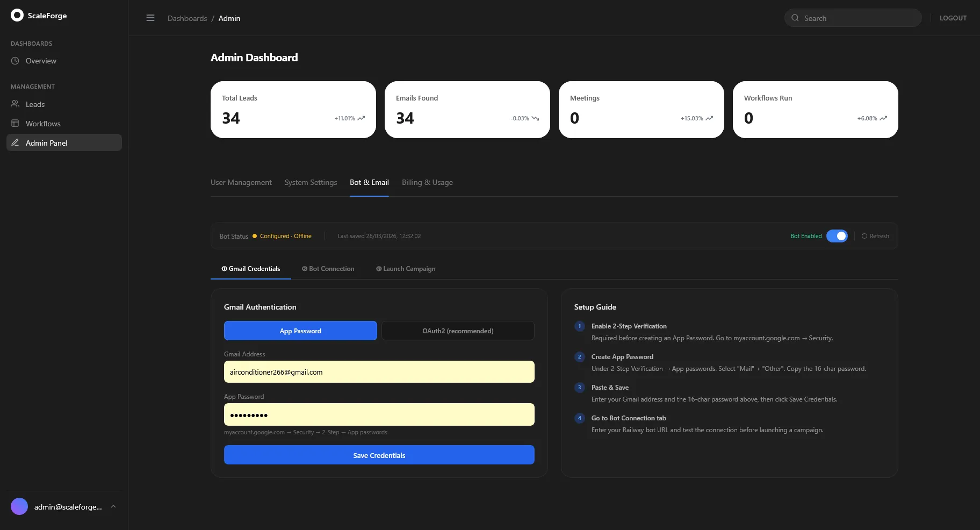
Task: Expand the admin account menu chevron
Action: [x=113, y=506]
